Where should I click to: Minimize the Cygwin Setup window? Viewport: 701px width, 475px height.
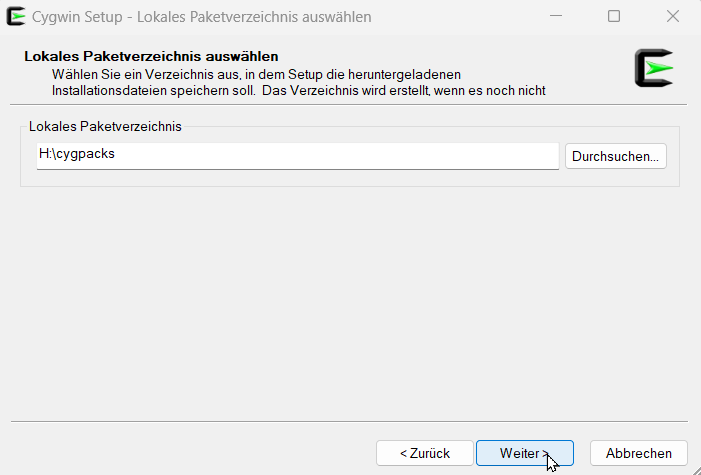(556, 16)
